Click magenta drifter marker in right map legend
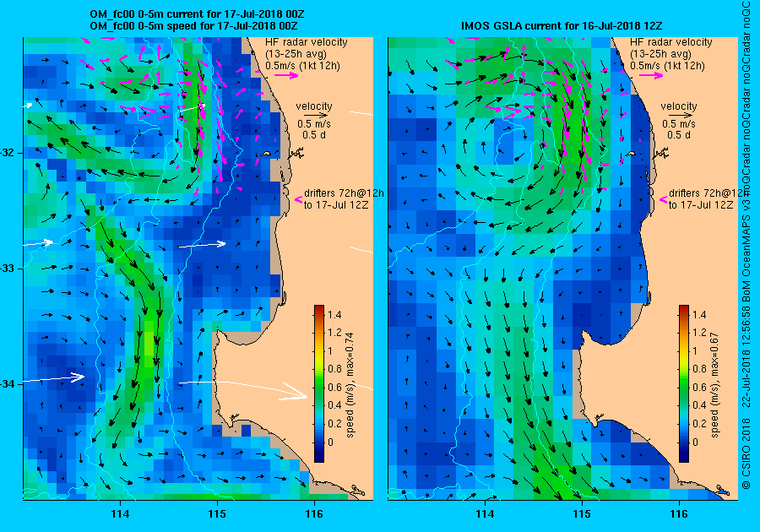The width and height of the screenshot is (760, 532). [664, 199]
